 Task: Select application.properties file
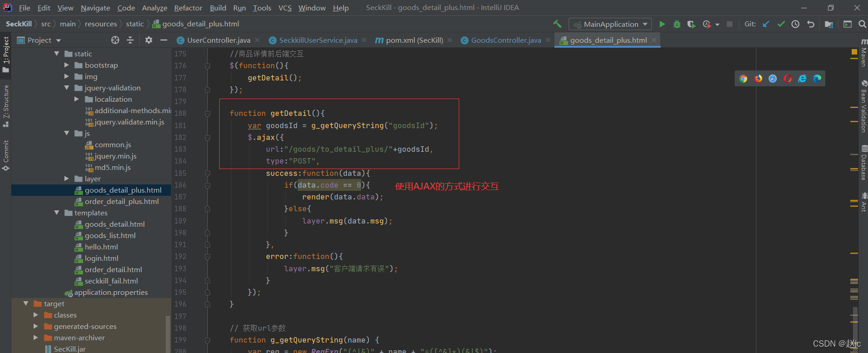tap(111, 292)
